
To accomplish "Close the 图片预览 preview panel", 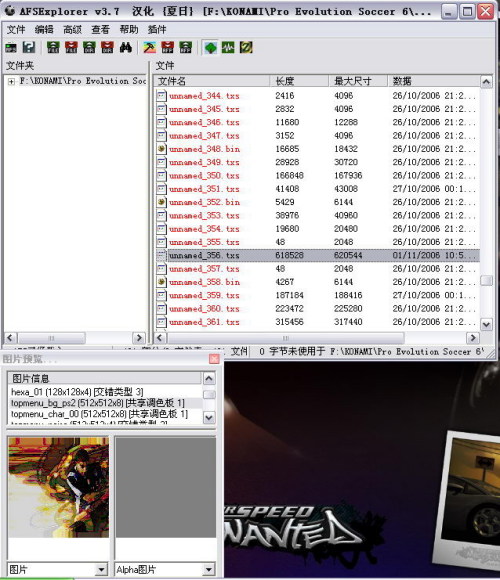I will (214, 359).
